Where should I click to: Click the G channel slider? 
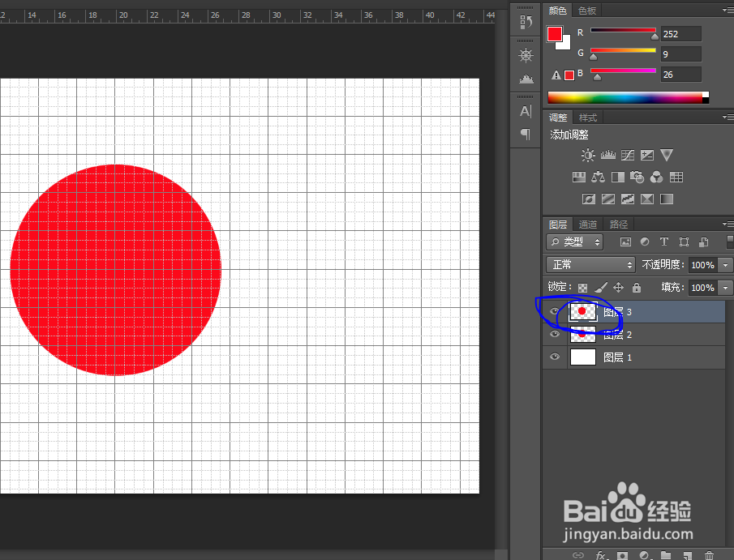623,51
